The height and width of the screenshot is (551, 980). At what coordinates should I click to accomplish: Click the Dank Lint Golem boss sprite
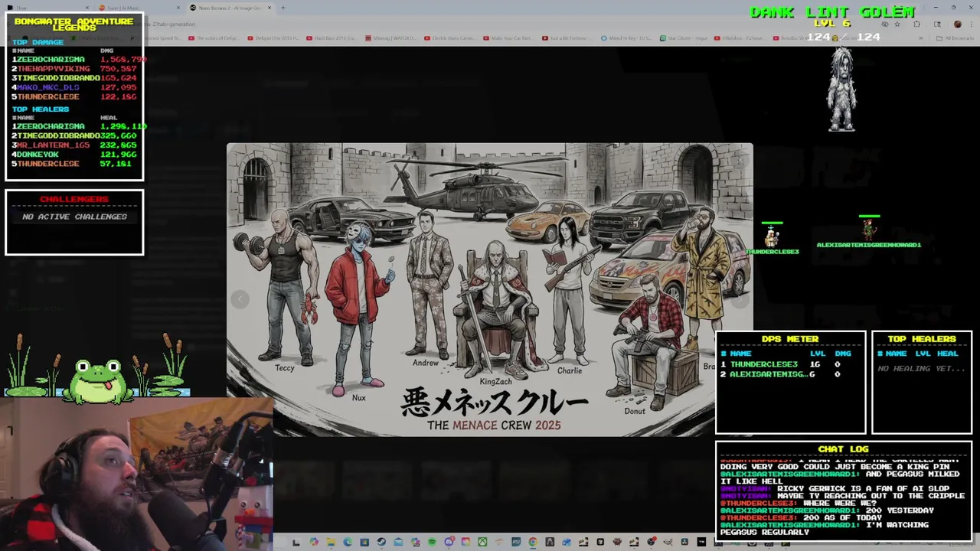tap(841, 90)
